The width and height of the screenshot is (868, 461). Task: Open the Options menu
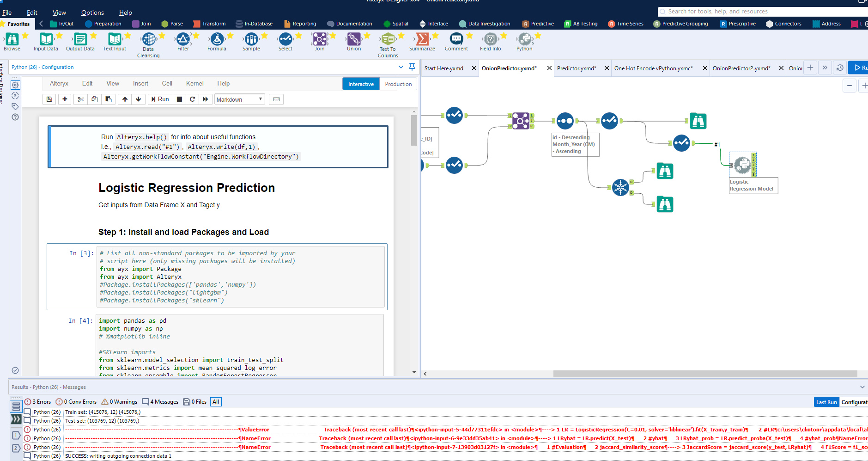92,12
